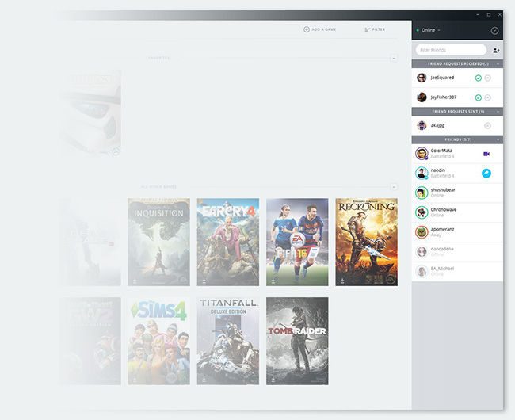Open friends panel options circle menu
The height and width of the screenshot is (420, 515).
(494, 31)
